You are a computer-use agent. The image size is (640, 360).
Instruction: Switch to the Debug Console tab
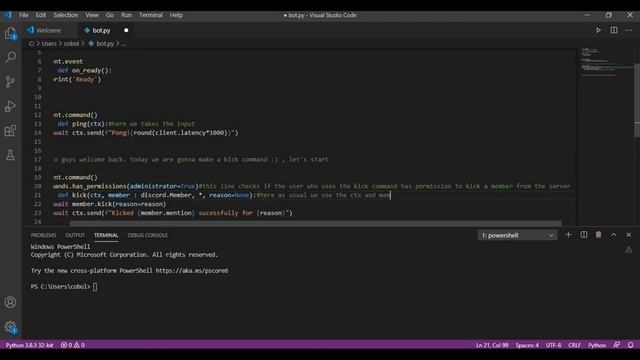[x=148, y=235]
